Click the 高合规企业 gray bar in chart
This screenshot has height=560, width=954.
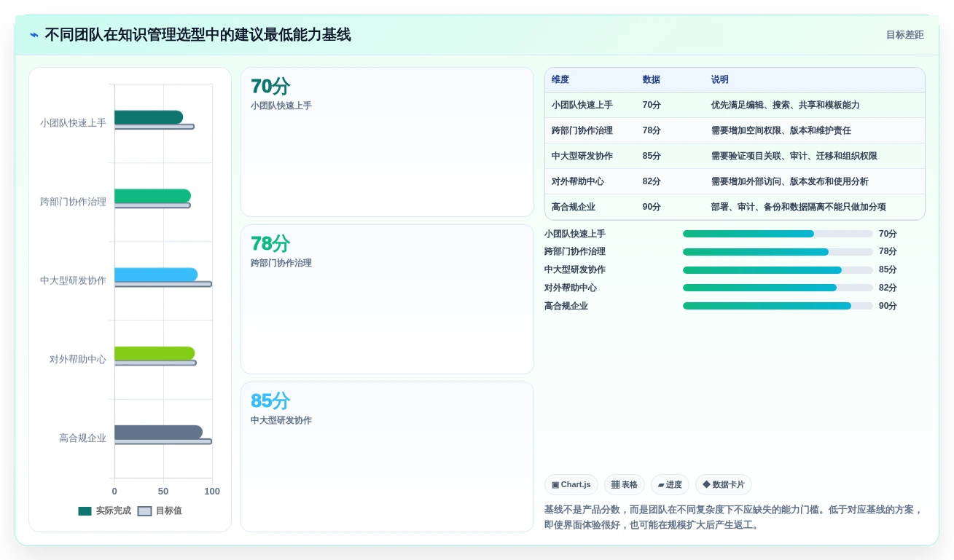[158, 432]
